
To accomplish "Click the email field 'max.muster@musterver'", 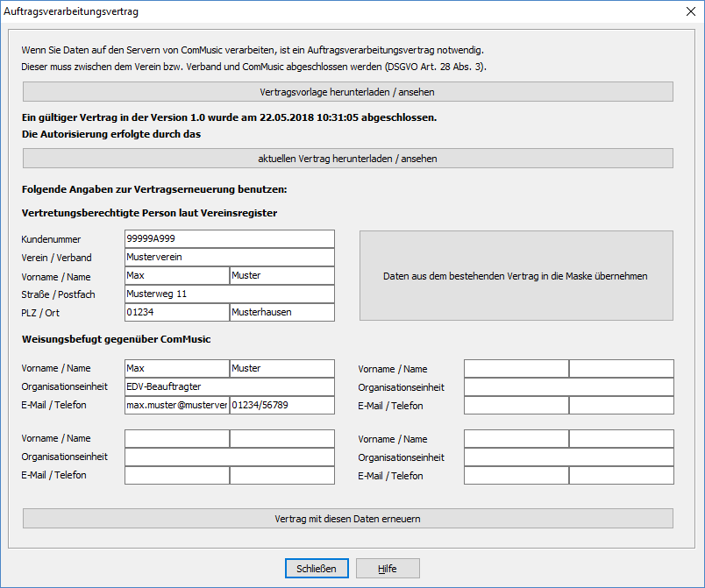I will [x=177, y=405].
